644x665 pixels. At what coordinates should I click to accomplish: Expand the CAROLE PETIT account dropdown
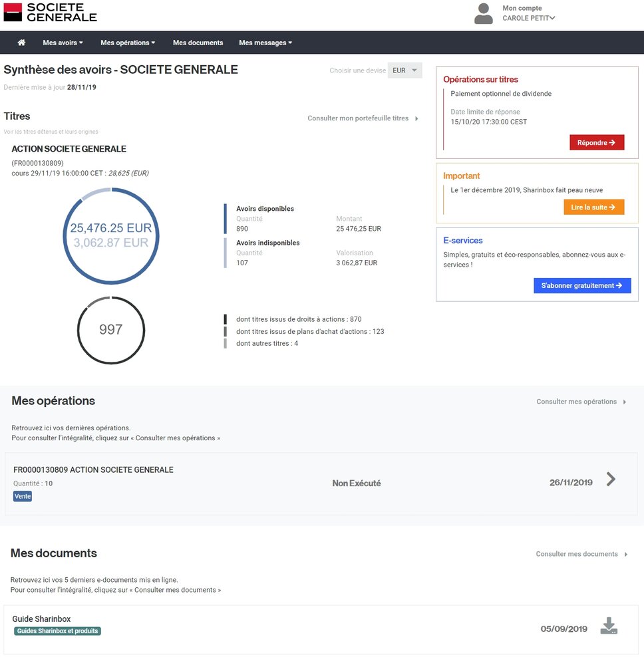coord(529,19)
